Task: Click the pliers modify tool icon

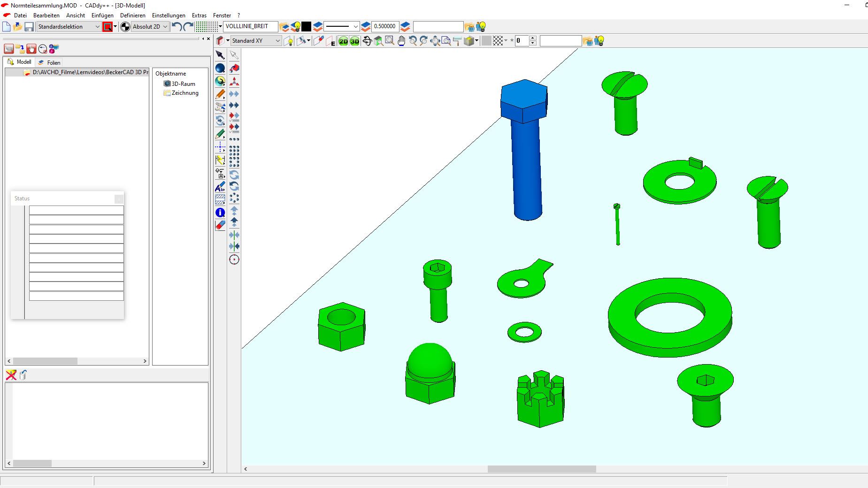Action: click(x=220, y=107)
